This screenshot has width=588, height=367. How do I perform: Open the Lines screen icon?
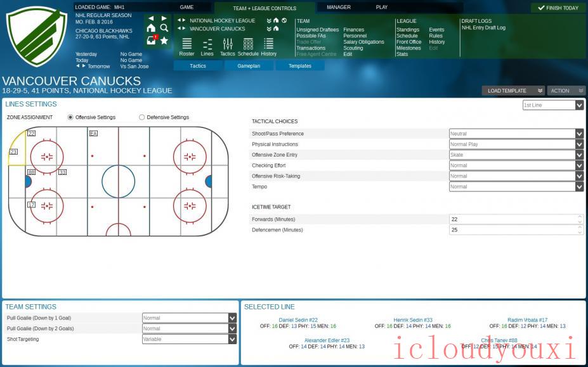tap(207, 48)
